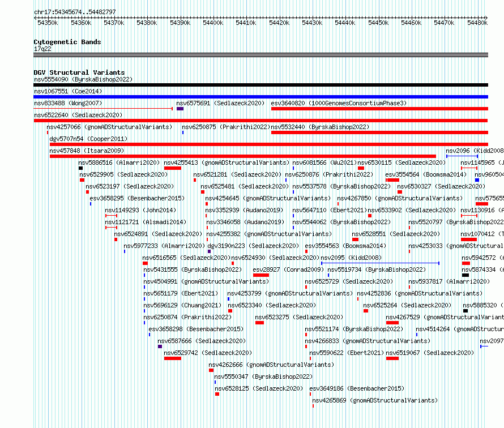504x428 pixels.
Task: Open nsv833488 (Wong2007) label
Action: pos(68,103)
